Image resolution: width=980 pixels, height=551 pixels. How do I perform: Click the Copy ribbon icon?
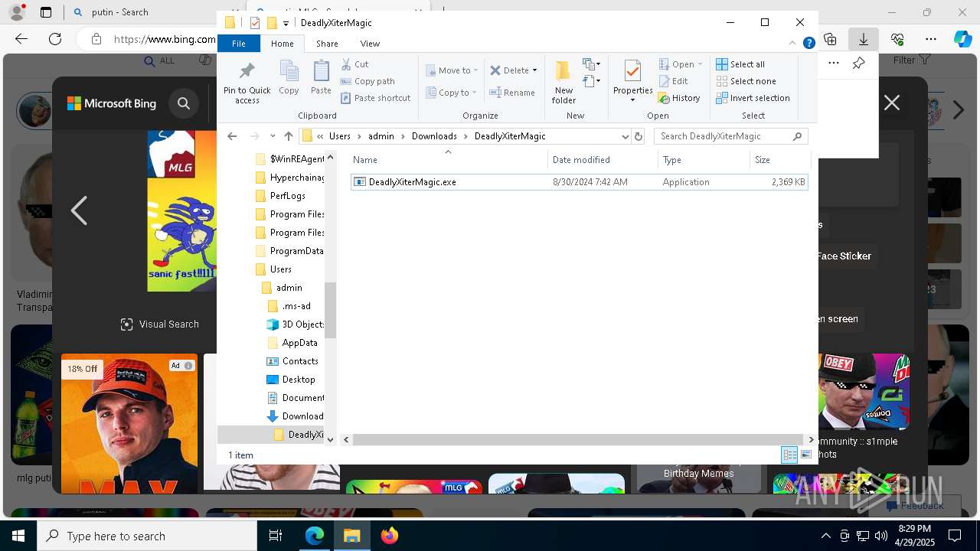click(x=289, y=78)
